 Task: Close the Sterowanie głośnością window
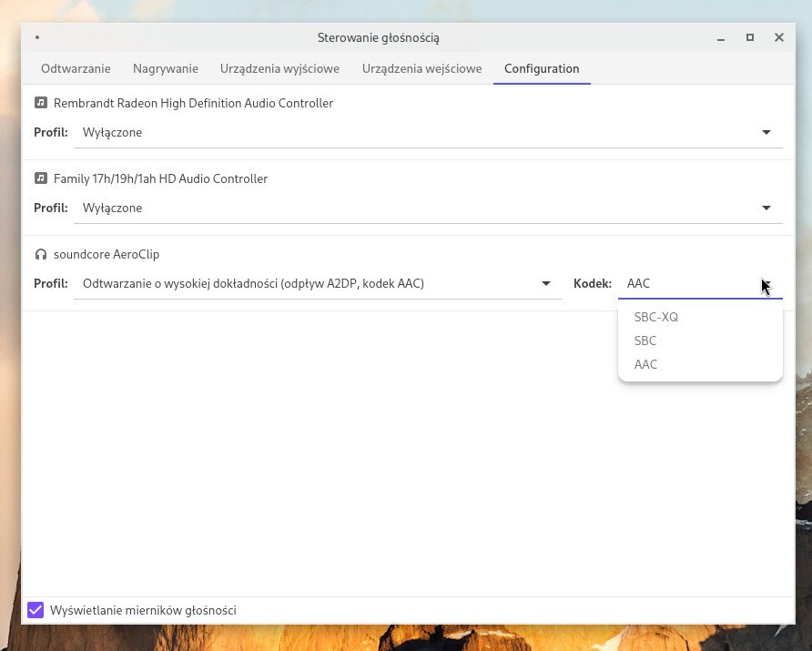pos(779,37)
